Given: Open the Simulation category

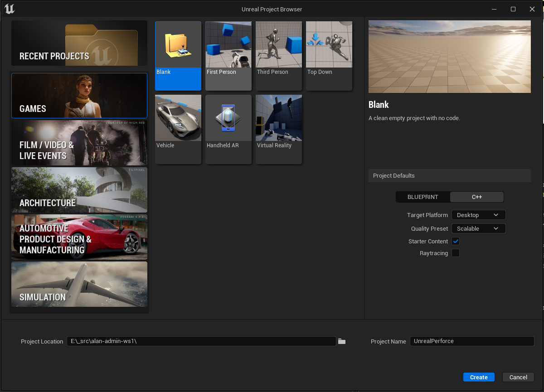Looking at the screenshot, I should pos(79,284).
